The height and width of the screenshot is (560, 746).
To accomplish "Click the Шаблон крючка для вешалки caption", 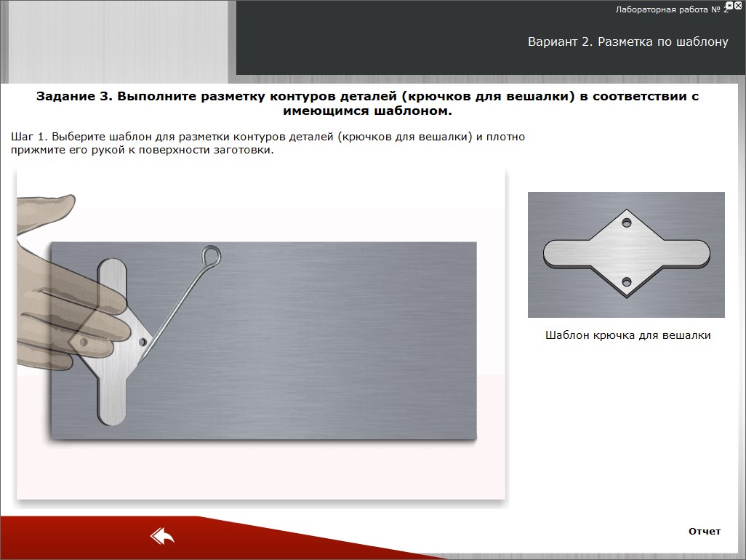I will point(627,335).
